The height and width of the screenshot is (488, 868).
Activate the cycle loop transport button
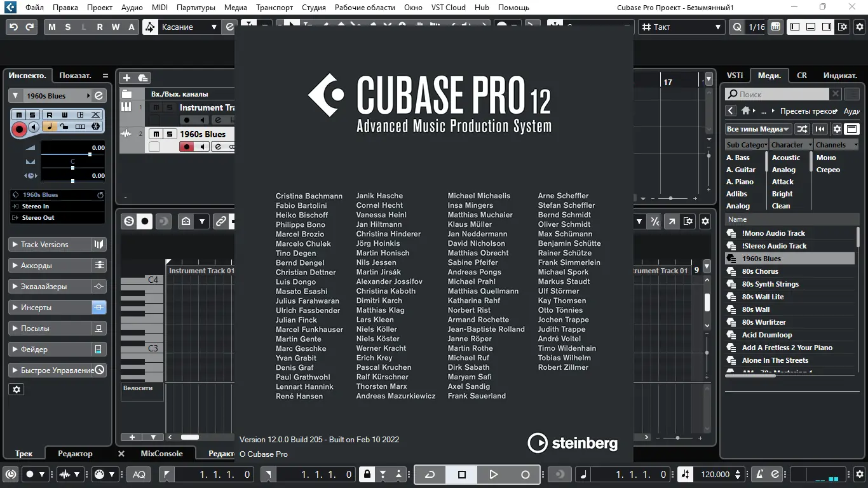[430, 474]
